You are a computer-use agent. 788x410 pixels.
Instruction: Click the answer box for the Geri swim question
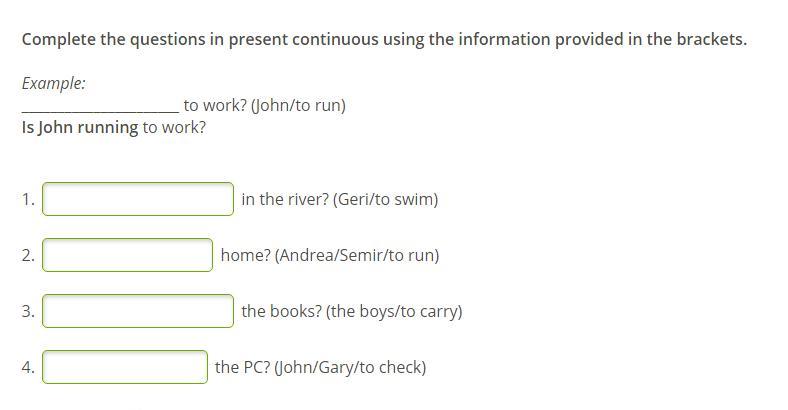click(138, 199)
